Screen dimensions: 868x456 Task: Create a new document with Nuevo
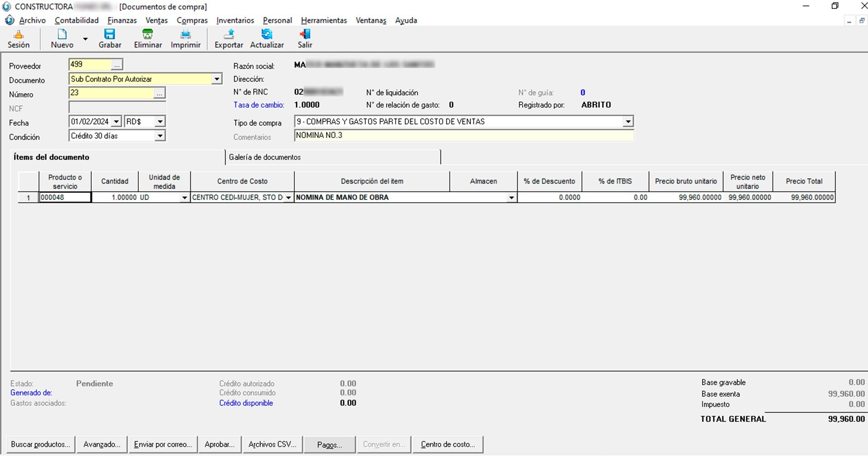(x=62, y=39)
